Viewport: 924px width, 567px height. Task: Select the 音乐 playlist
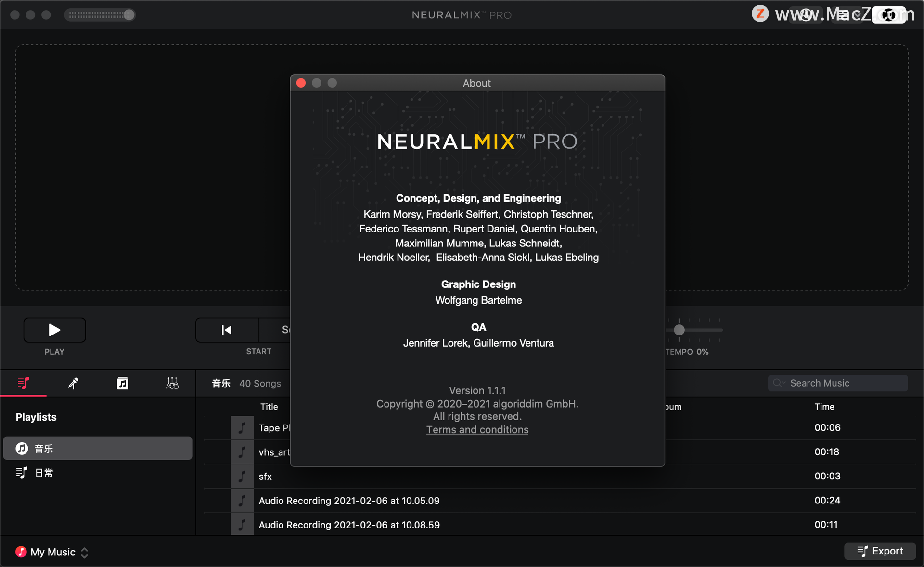[98, 448]
